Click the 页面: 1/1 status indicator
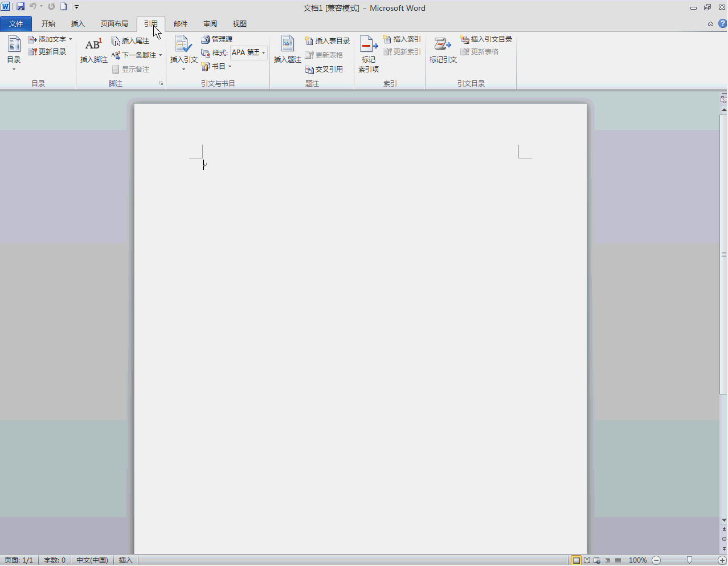Viewport: 728px width, 566px height. [x=19, y=560]
